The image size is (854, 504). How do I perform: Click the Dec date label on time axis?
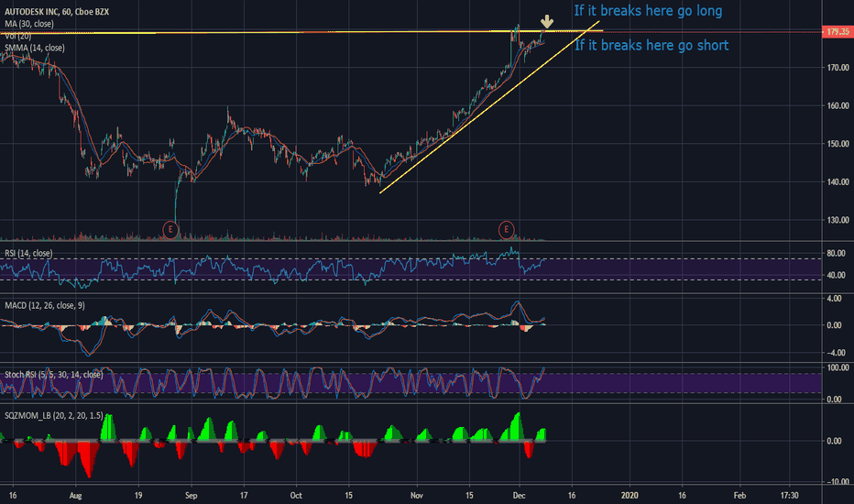[519, 495]
